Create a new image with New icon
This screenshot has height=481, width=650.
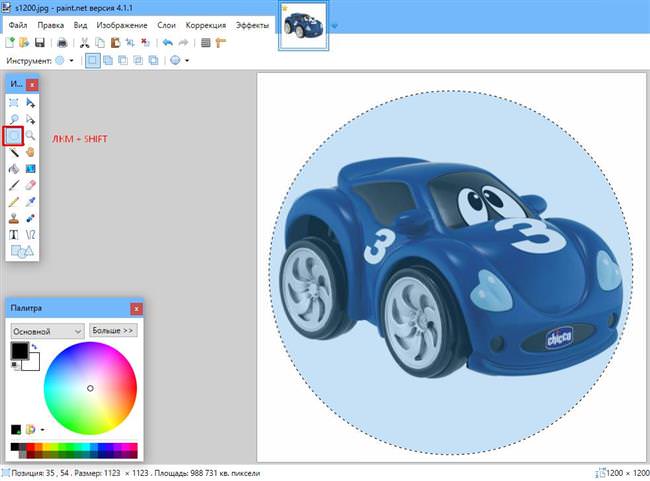10,42
